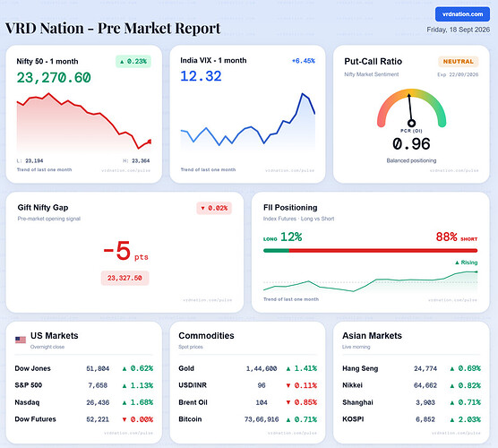Viewport: 498px width, 448px height.
Task: Click the 12% long percentage
Action: coord(291,237)
